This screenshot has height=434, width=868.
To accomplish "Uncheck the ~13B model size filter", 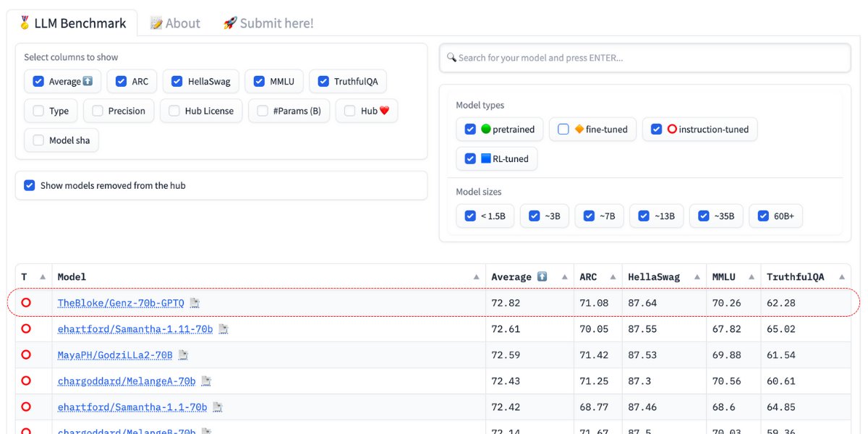I will pyautogui.click(x=644, y=216).
